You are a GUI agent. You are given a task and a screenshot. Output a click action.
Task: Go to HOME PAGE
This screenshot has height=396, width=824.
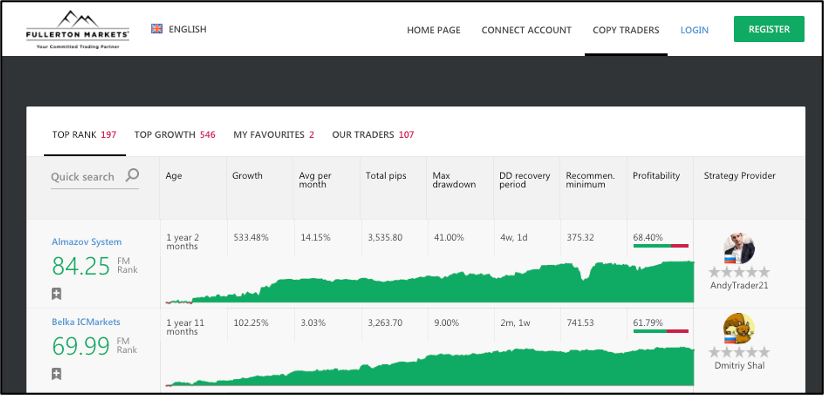point(434,30)
